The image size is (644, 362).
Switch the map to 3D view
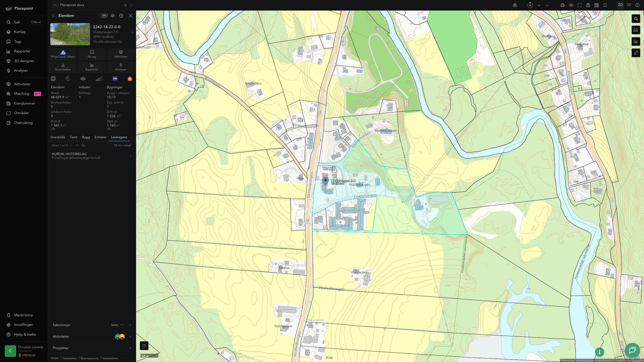click(629, 5)
